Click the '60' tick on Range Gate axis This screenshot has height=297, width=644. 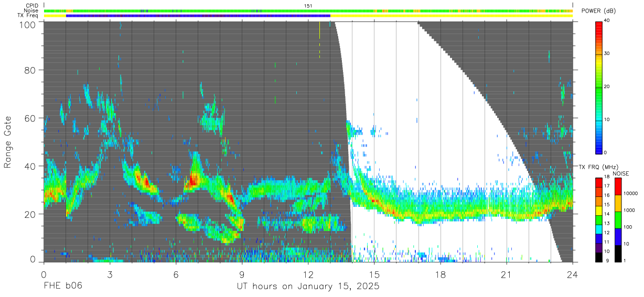pos(30,118)
